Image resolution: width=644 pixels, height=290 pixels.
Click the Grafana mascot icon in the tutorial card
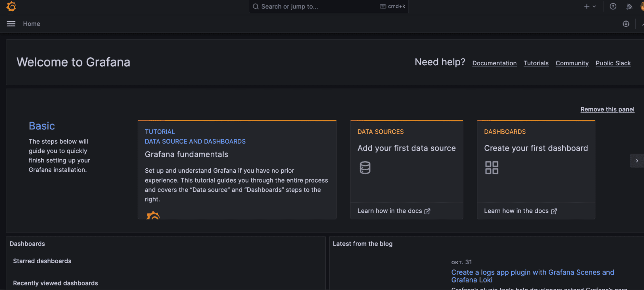(153, 215)
